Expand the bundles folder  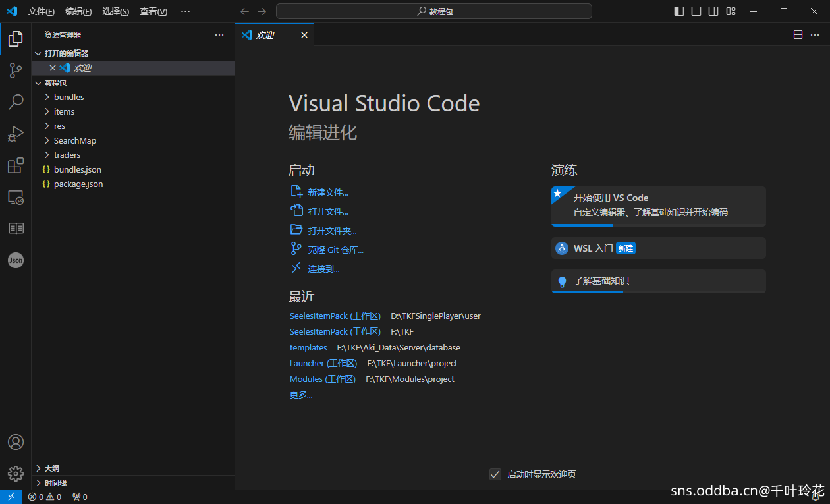pyautogui.click(x=133, y=97)
